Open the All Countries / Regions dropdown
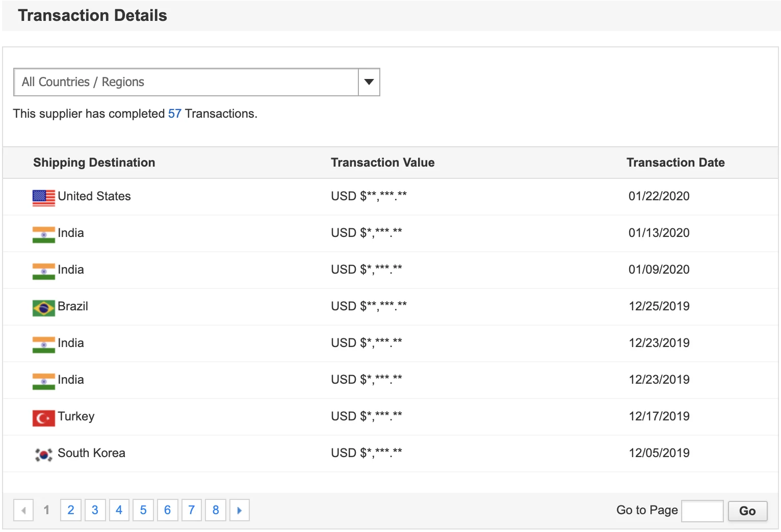781x532 pixels. point(186,82)
